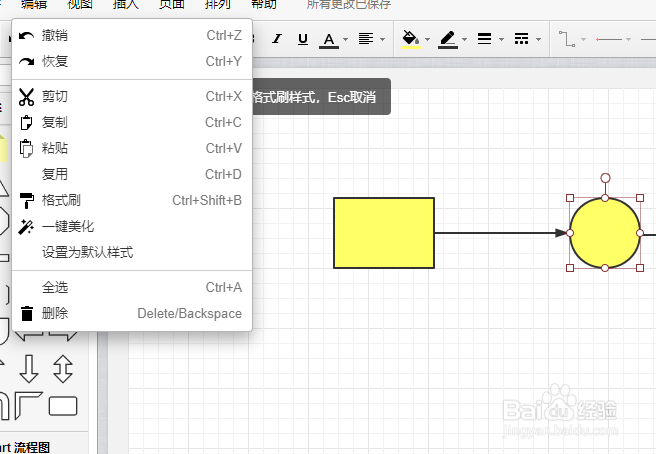The image size is (656, 454).
Task: Open line dash style dropdown arrow
Action: pos(538,39)
